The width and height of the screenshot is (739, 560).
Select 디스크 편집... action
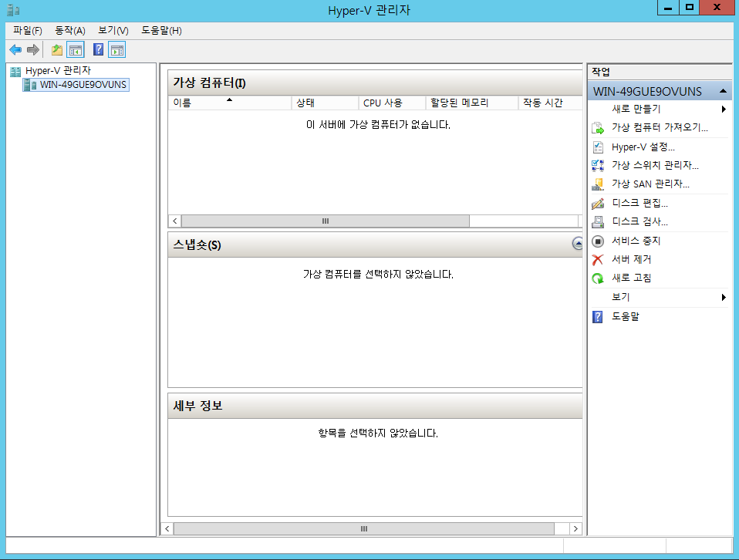click(639, 203)
